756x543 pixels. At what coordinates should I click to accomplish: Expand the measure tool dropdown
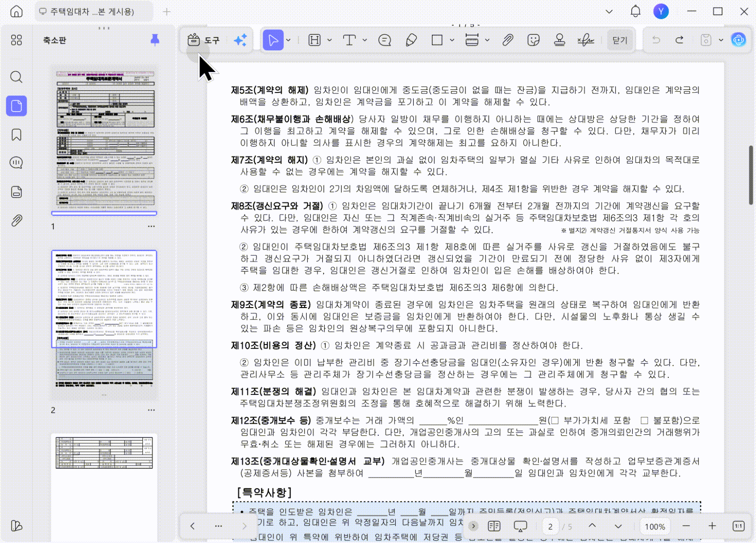click(x=487, y=40)
